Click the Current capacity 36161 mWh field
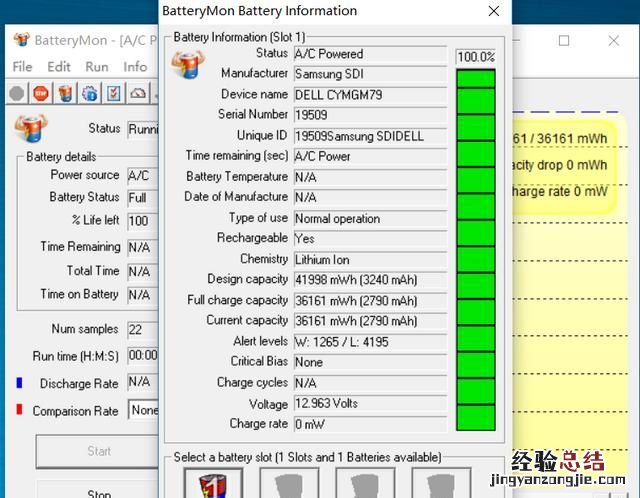Screen dimensions: 640x498 pyautogui.click(x=370, y=321)
